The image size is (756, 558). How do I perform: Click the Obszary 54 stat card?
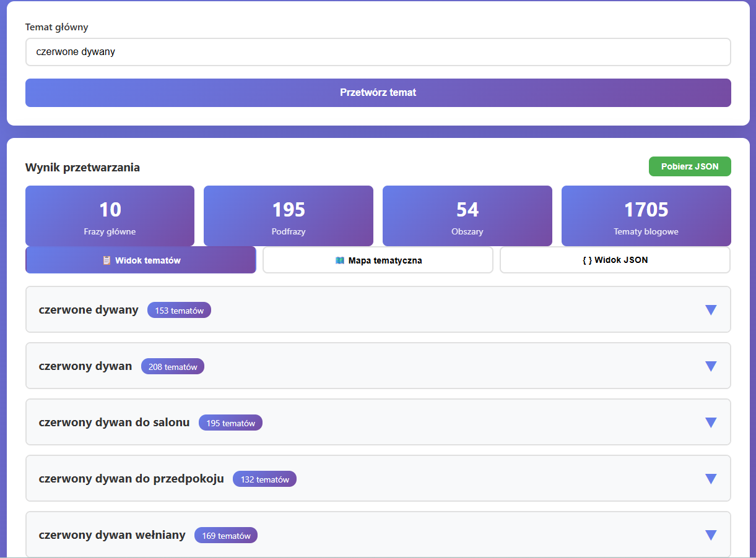click(467, 216)
